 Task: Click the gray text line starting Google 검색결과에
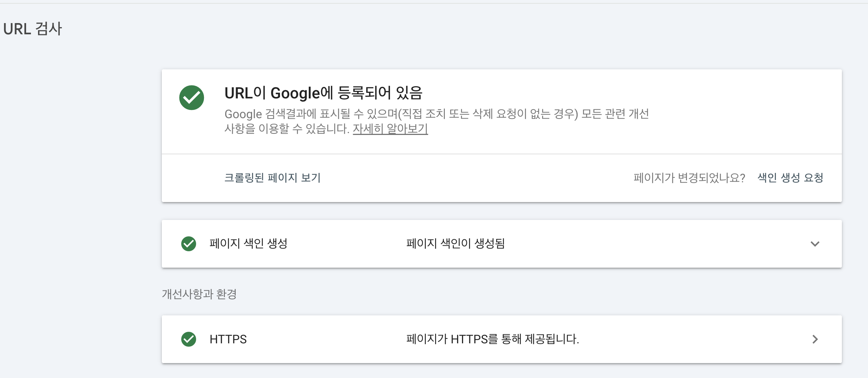pos(436,114)
